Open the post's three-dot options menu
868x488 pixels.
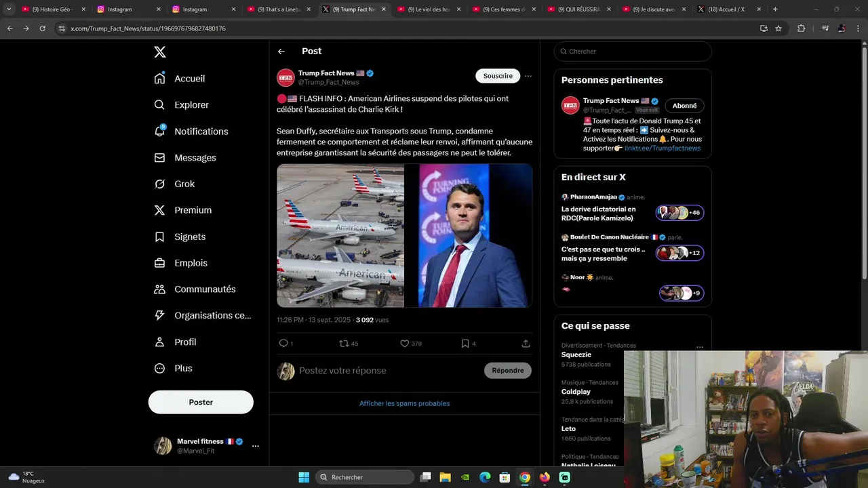(528, 76)
